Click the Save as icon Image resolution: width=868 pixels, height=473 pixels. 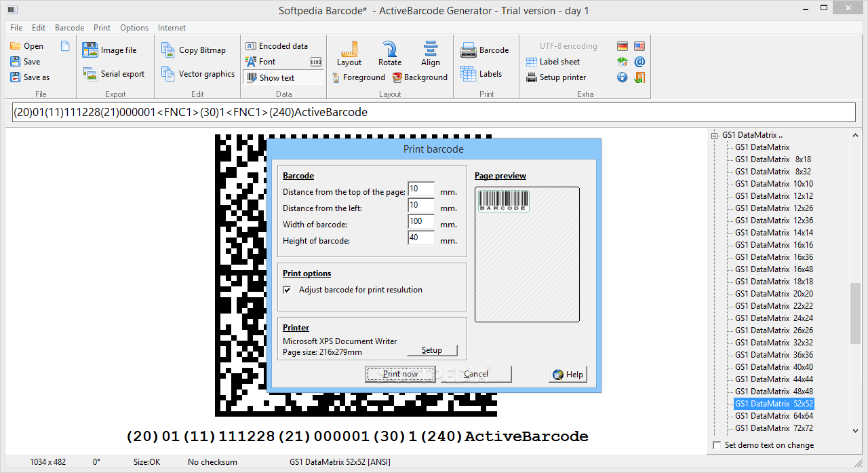coord(16,77)
